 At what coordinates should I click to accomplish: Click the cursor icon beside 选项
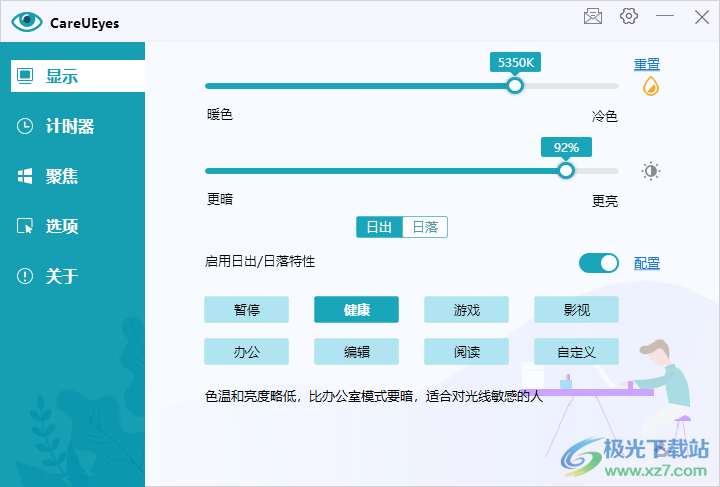click(25, 226)
